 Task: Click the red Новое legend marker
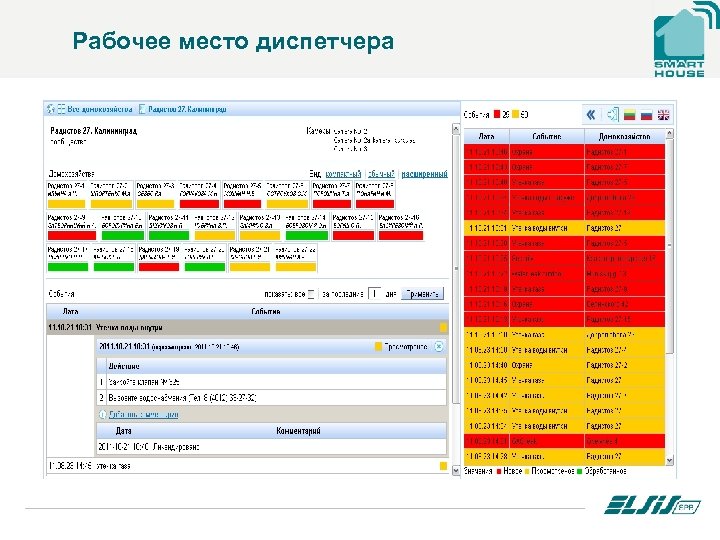click(499, 471)
